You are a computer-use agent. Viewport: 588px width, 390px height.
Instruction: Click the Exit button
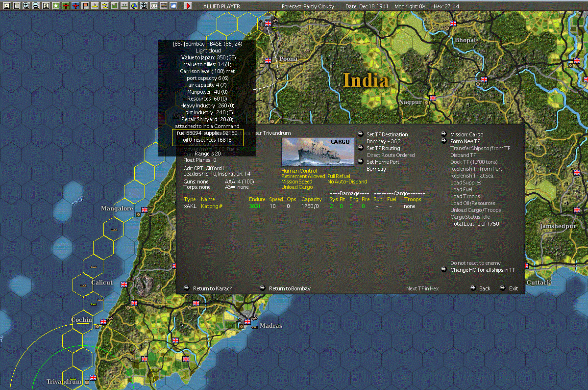(x=513, y=288)
